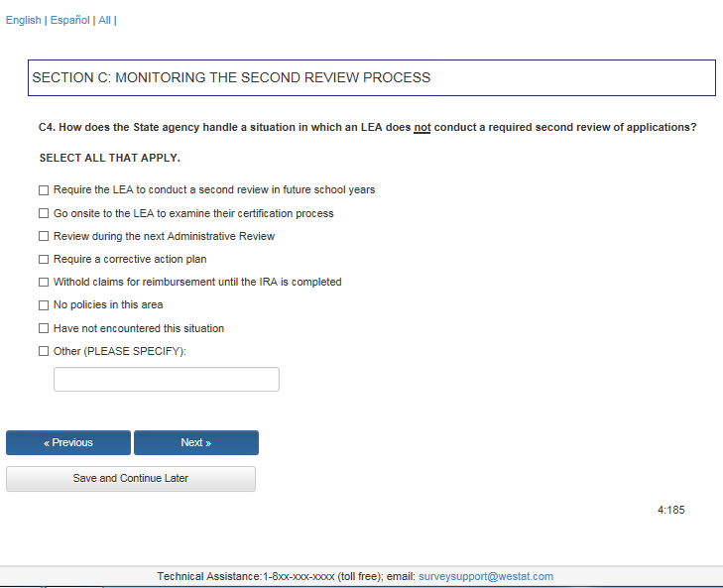Image resolution: width=723 pixels, height=588 pixels.
Task: Check 'Withold claims for reimbursement' box
Action: (x=44, y=283)
